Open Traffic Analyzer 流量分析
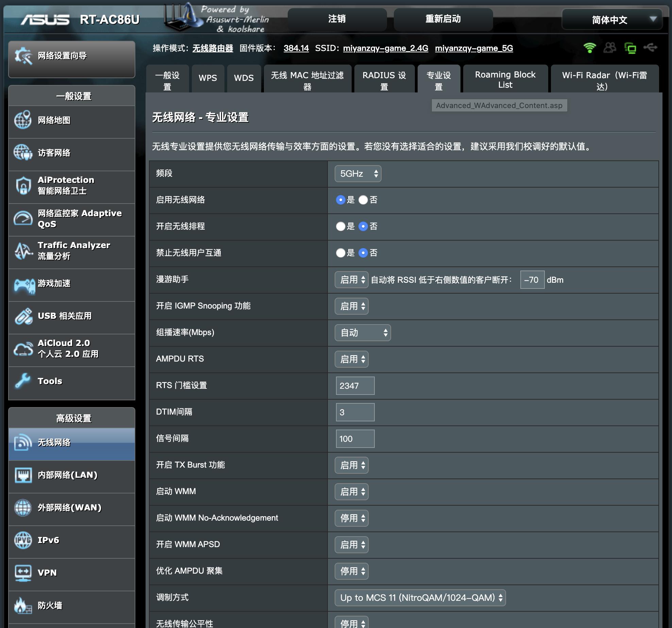This screenshot has width=672, height=628. [73, 251]
